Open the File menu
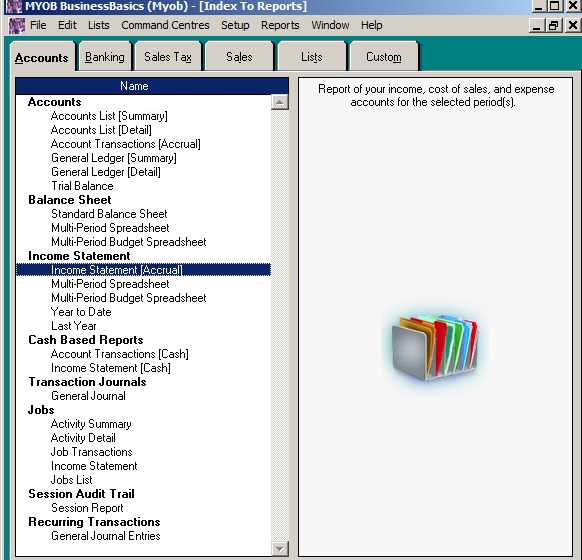This screenshot has height=560, width=582. pyautogui.click(x=38, y=25)
